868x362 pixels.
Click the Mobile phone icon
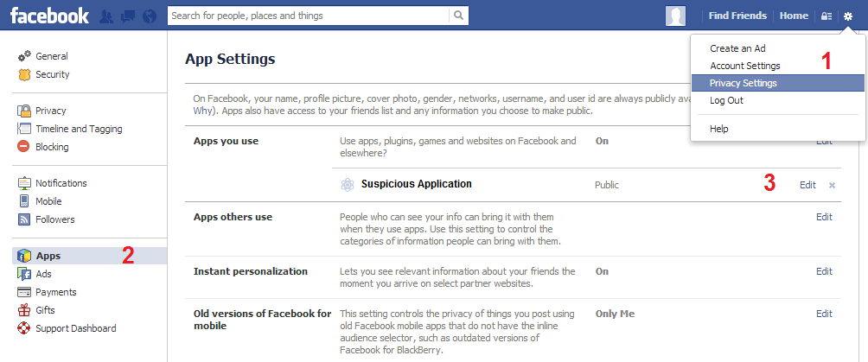24,201
